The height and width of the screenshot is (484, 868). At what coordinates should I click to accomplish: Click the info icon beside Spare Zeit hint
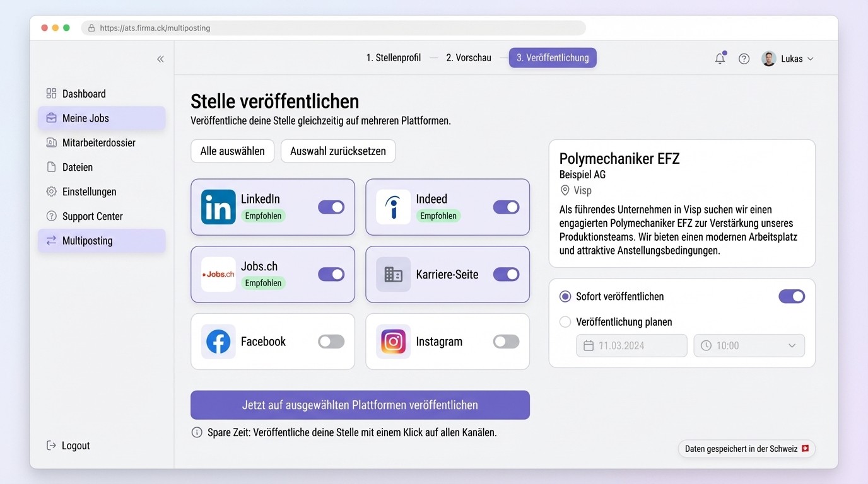(x=197, y=432)
